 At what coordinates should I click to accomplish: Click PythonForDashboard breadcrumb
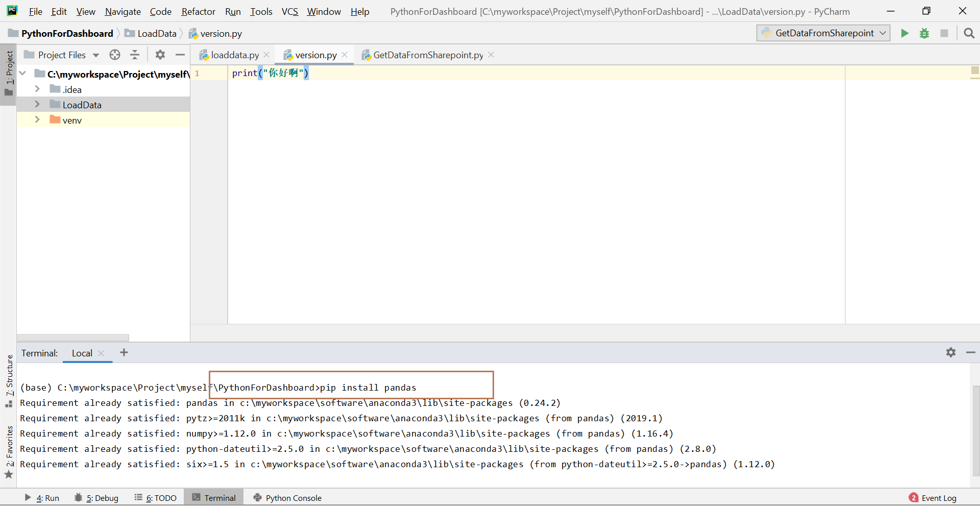coord(61,33)
